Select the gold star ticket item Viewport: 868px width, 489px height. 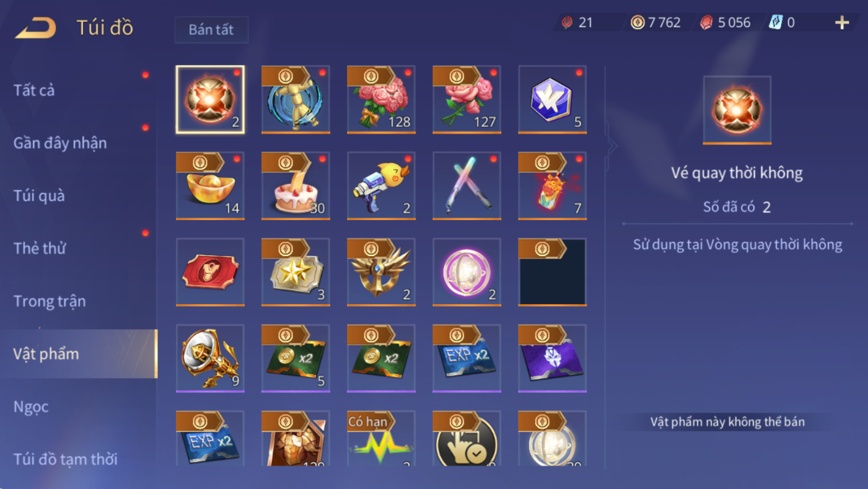[x=296, y=271]
